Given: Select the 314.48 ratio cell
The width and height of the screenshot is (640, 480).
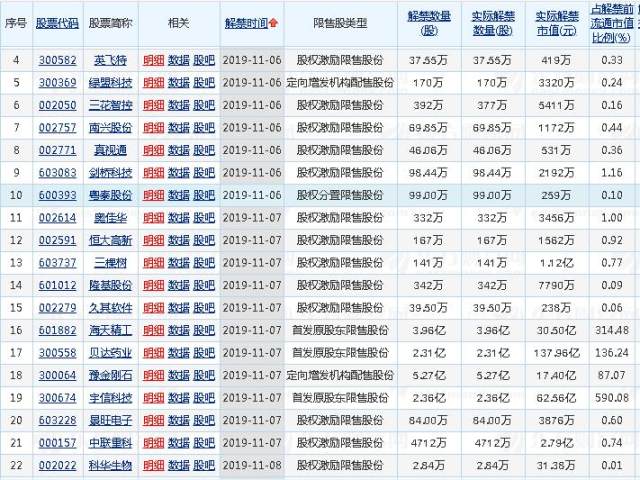Looking at the screenshot, I should (612, 330).
